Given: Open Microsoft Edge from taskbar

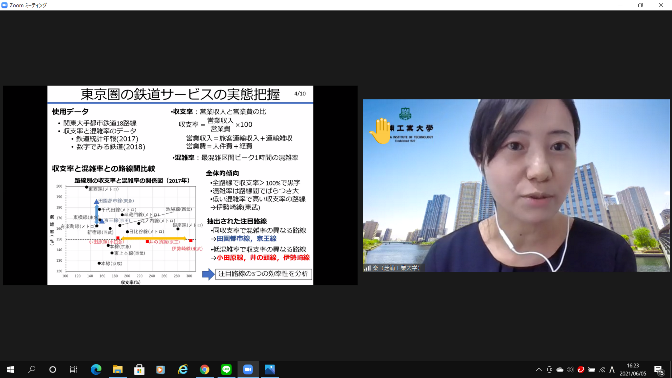Looking at the screenshot, I should [96, 369].
